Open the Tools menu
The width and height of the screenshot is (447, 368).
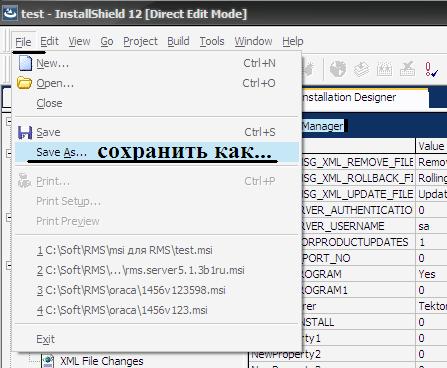[212, 41]
